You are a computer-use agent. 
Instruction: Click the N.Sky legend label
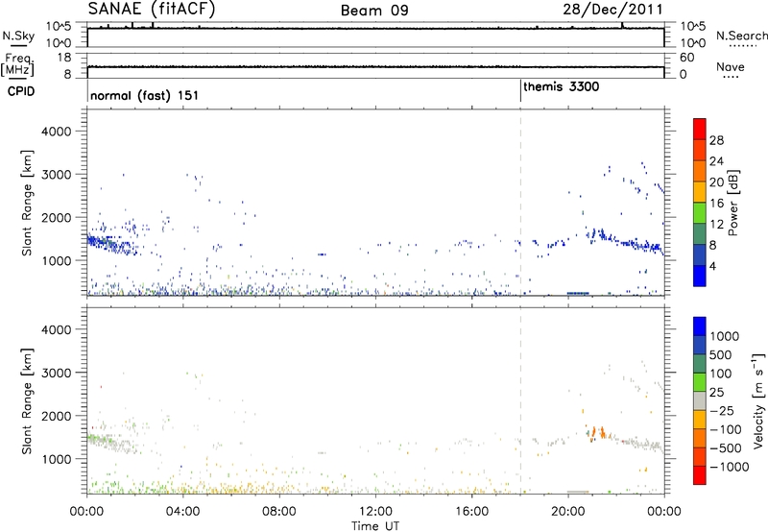pos(18,36)
